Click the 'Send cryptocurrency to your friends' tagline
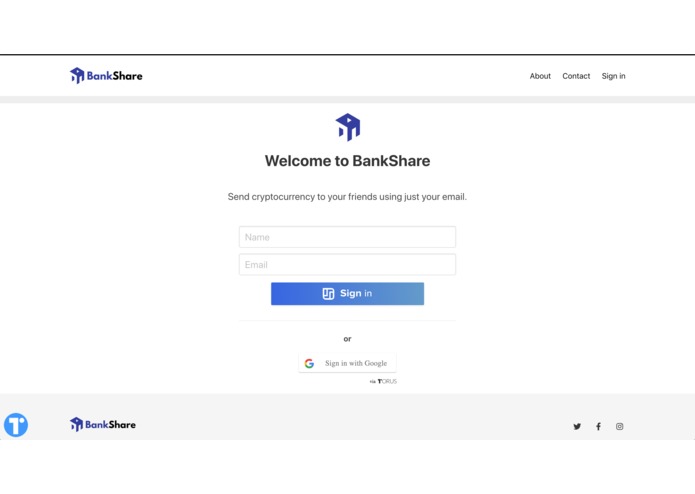The width and height of the screenshot is (695, 494). point(347,197)
